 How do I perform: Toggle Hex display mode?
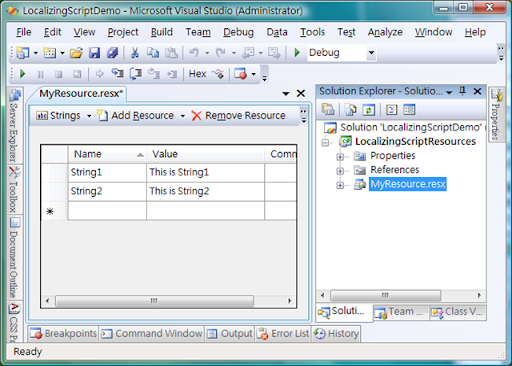(197, 74)
